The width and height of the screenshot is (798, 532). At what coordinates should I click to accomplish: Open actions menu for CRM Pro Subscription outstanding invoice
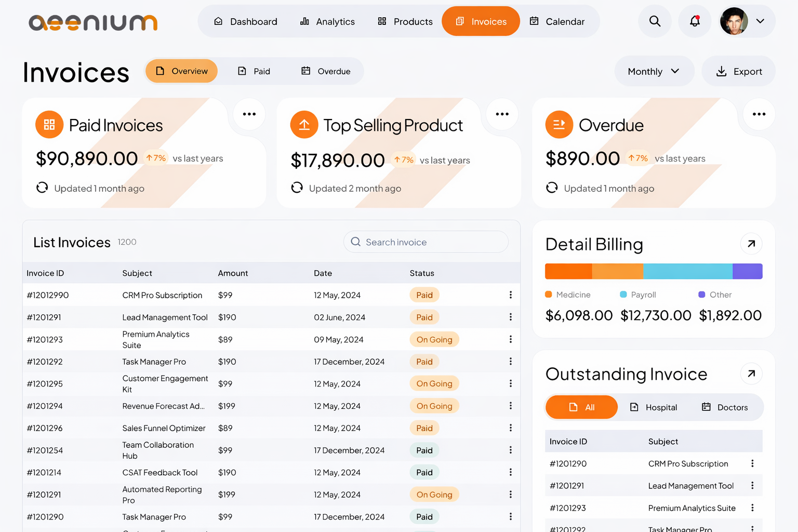click(752, 463)
